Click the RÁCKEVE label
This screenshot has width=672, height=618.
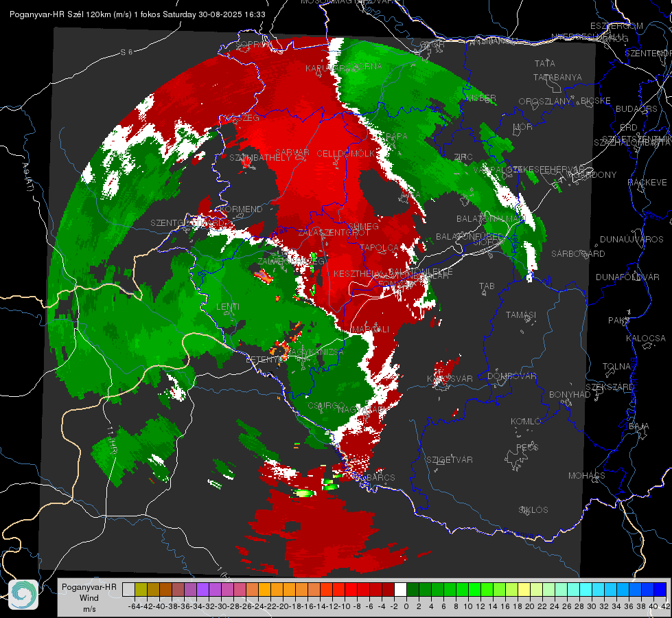pyautogui.click(x=647, y=183)
